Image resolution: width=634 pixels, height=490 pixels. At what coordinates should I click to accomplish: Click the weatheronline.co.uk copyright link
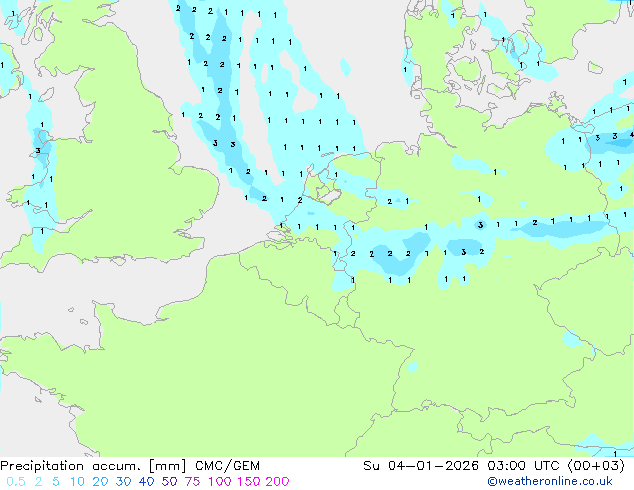point(550,481)
